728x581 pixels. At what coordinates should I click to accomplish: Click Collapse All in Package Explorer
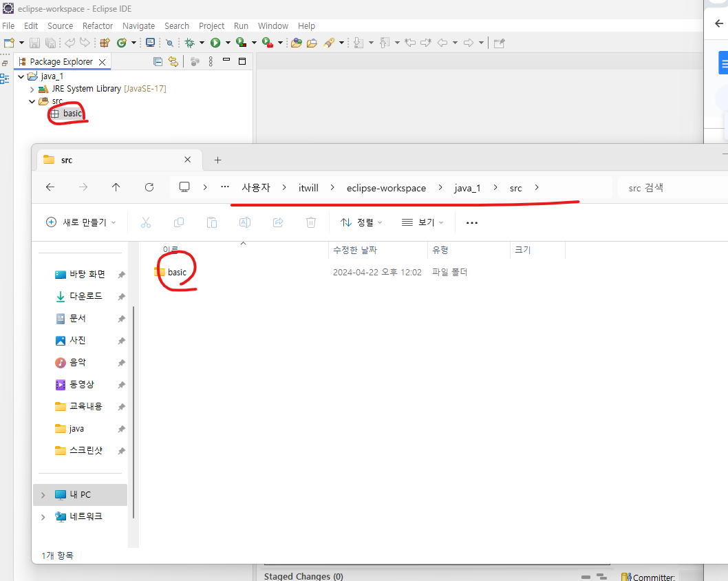158,61
